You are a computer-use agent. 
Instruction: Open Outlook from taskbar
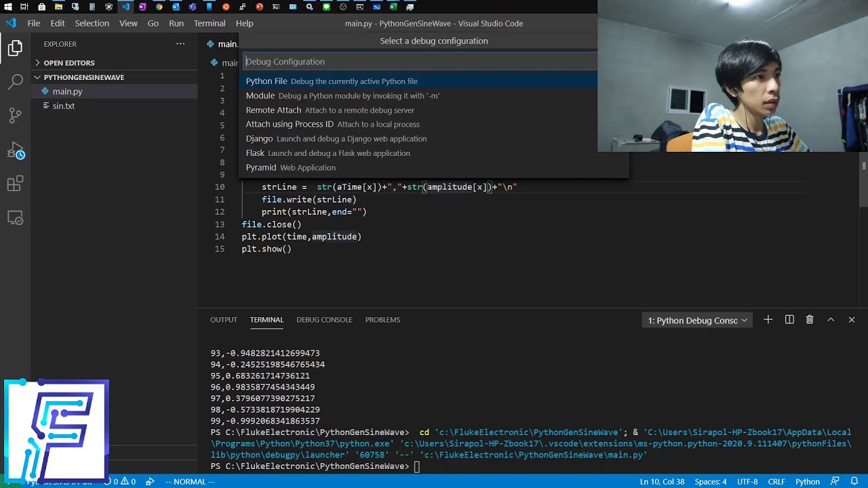point(176,7)
